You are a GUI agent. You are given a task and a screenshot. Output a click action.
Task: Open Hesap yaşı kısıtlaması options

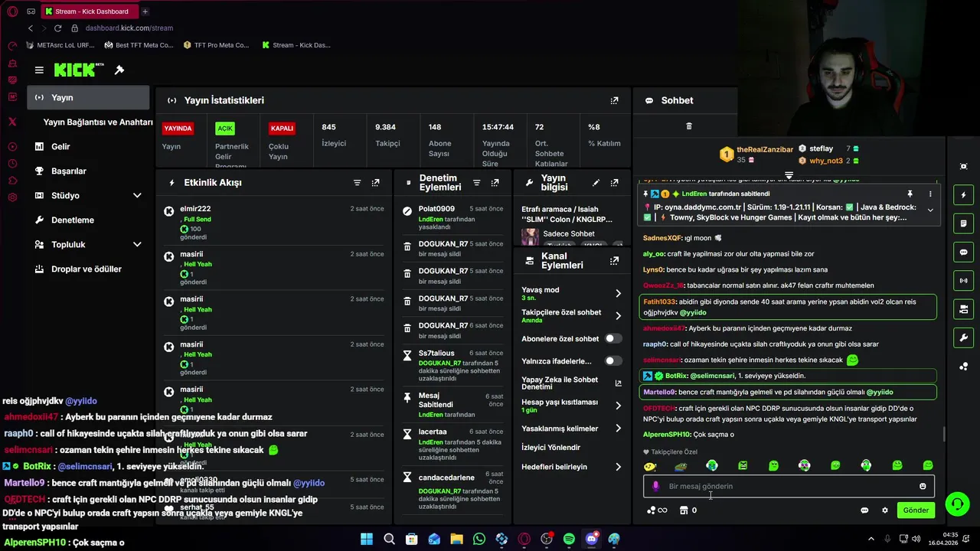[571, 406]
